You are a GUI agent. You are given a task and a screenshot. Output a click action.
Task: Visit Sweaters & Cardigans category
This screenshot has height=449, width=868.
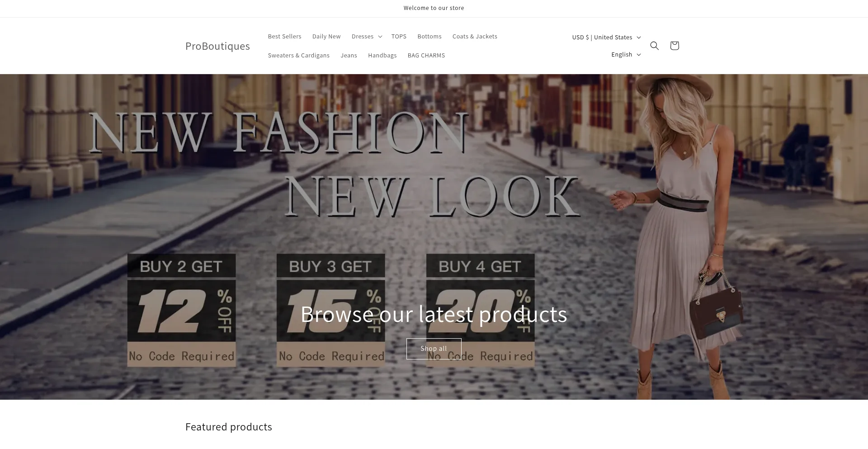click(298, 56)
